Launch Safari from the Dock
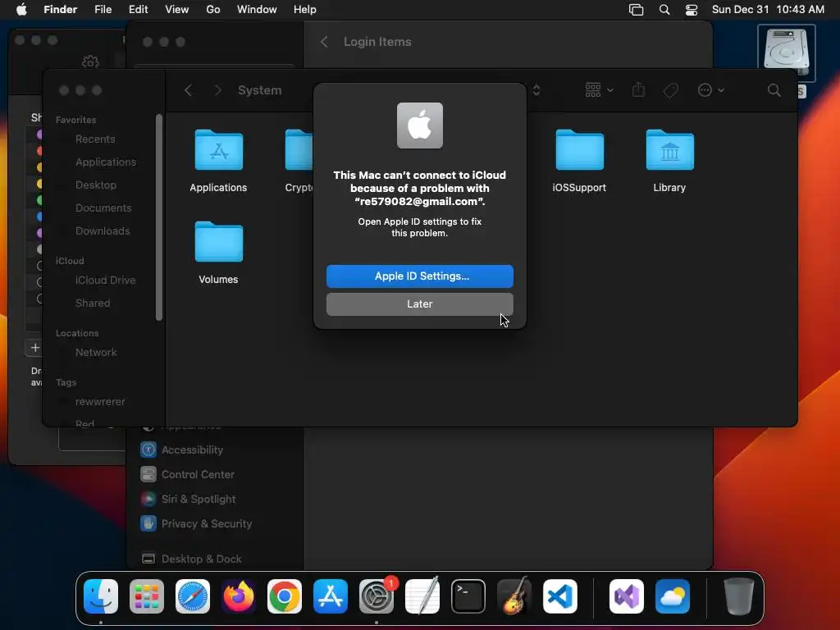This screenshot has width=840, height=630. pos(193,596)
